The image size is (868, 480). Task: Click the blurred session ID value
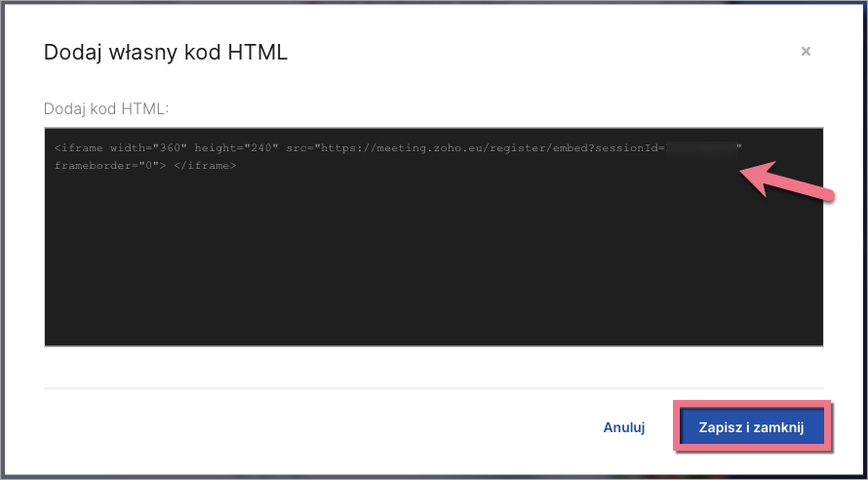click(700, 148)
